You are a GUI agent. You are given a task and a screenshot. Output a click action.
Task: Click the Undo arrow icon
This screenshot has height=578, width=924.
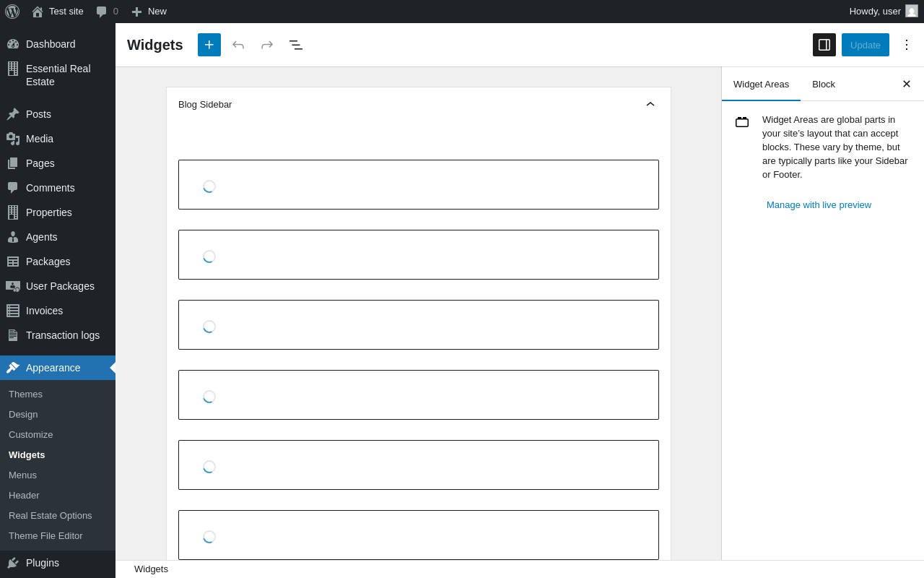point(238,45)
